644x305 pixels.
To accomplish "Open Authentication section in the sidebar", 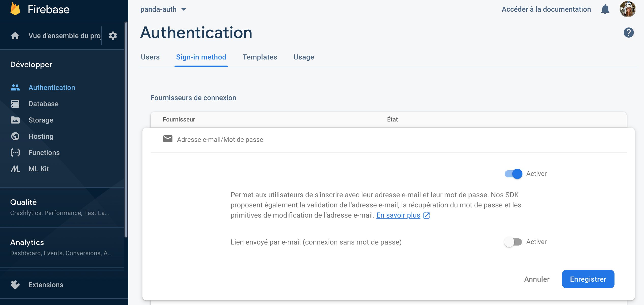I will pyautogui.click(x=52, y=87).
